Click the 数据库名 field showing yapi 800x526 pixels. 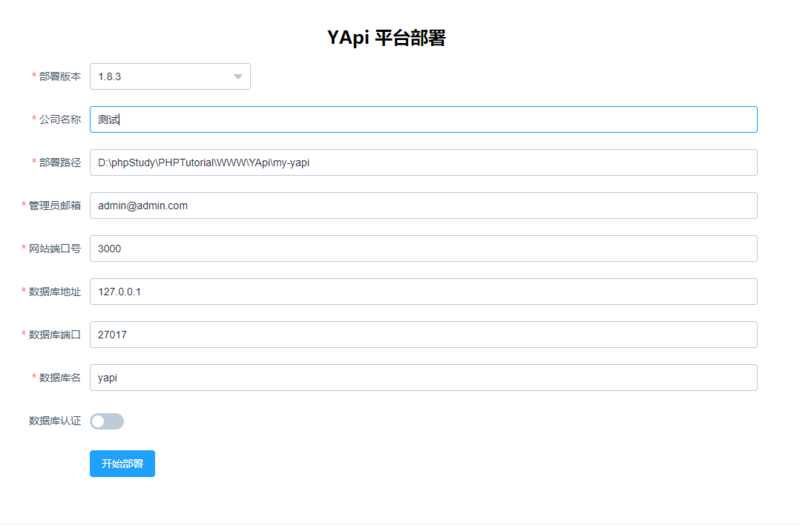click(x=423, y=378)
